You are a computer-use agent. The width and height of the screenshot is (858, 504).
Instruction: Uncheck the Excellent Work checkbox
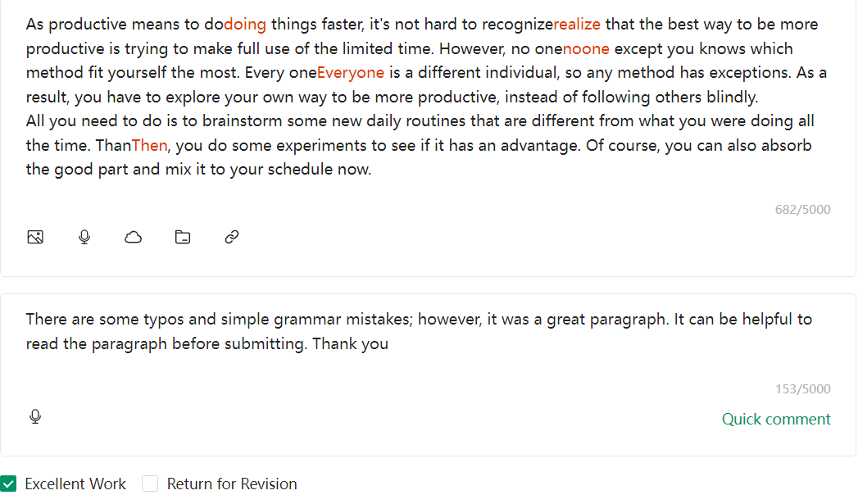(x=8, y=484)
